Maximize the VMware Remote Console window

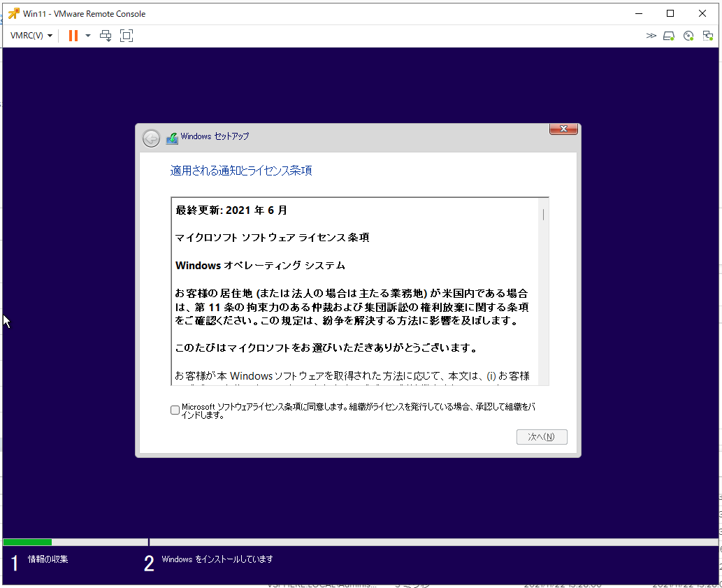coord(670,13)
